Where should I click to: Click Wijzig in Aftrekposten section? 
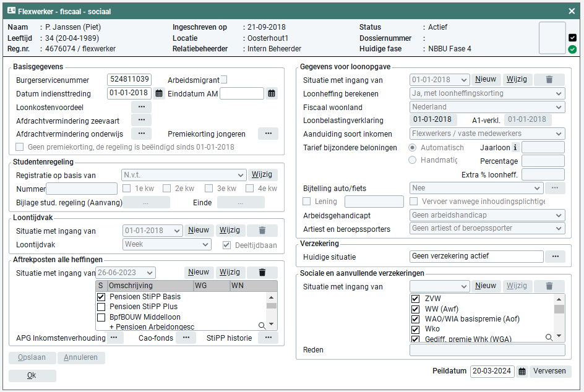(230, 273)
